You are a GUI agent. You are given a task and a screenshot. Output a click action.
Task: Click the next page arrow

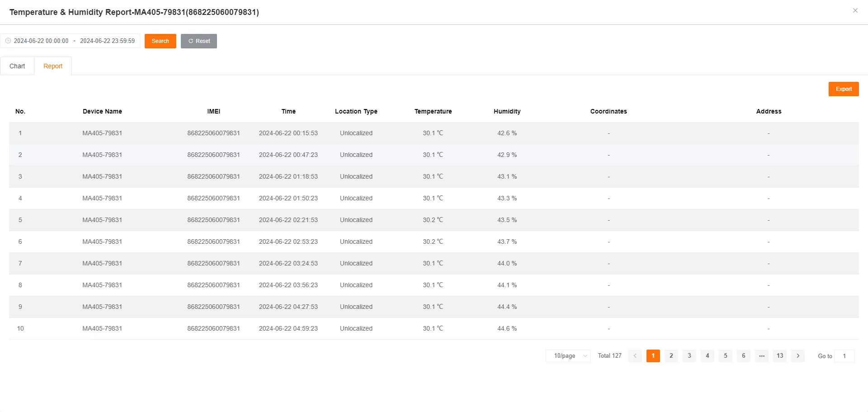[x=797, y=356]
